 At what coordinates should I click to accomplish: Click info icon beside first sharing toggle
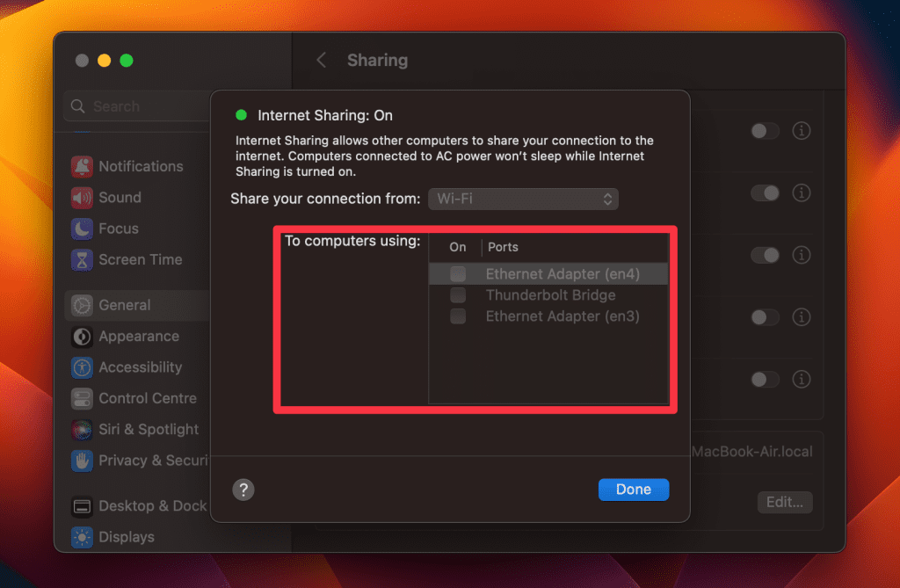point(802,131)
